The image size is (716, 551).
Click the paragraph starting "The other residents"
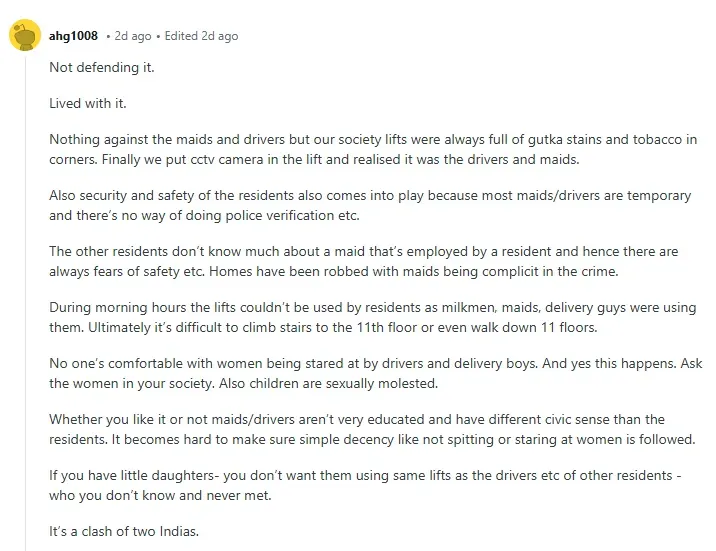[x=363, y=262]
